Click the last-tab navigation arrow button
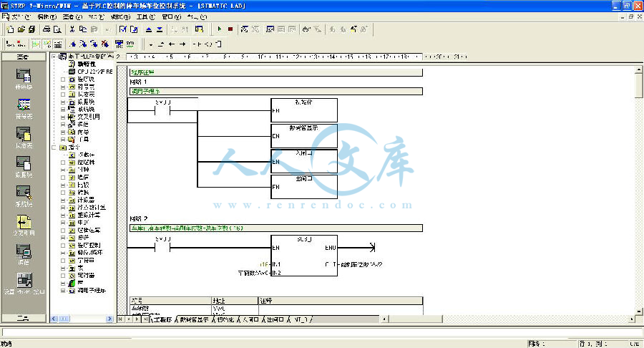The height and width of the screenshot is (348, 644). 145,319
